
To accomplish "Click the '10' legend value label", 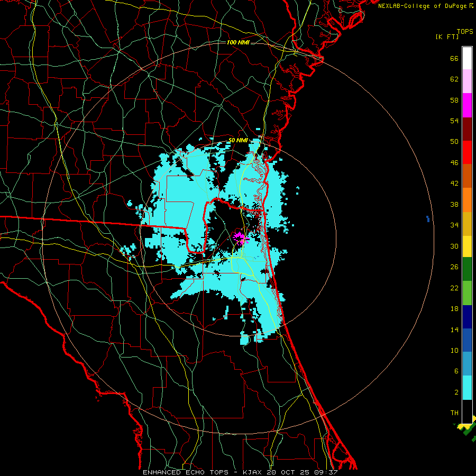I will 454,351.
